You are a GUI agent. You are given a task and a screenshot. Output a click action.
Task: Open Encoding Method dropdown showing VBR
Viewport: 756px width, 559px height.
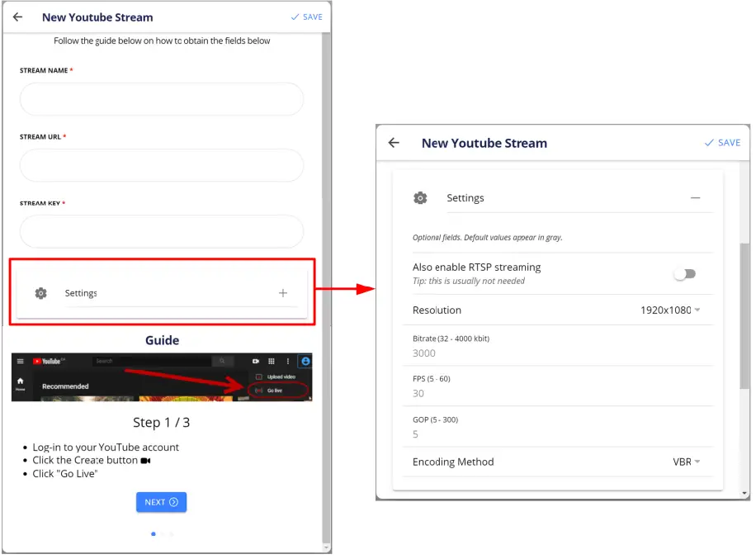pos(687,462)
